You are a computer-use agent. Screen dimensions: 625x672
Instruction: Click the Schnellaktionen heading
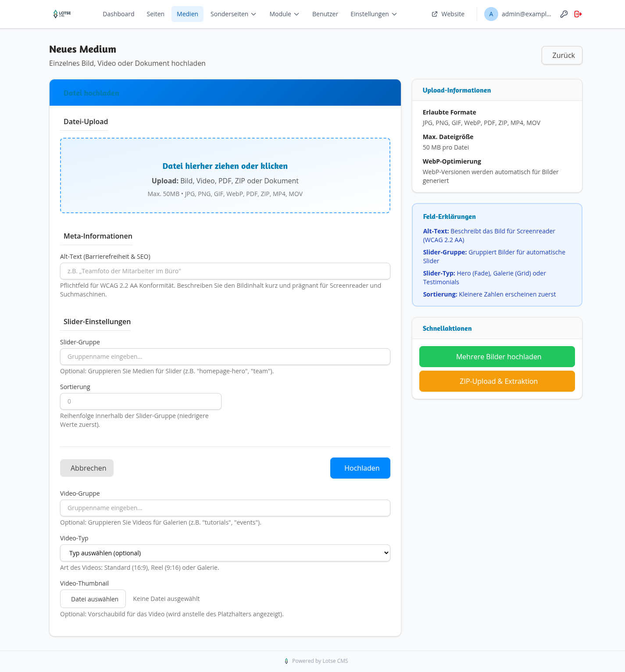(447, 329)
